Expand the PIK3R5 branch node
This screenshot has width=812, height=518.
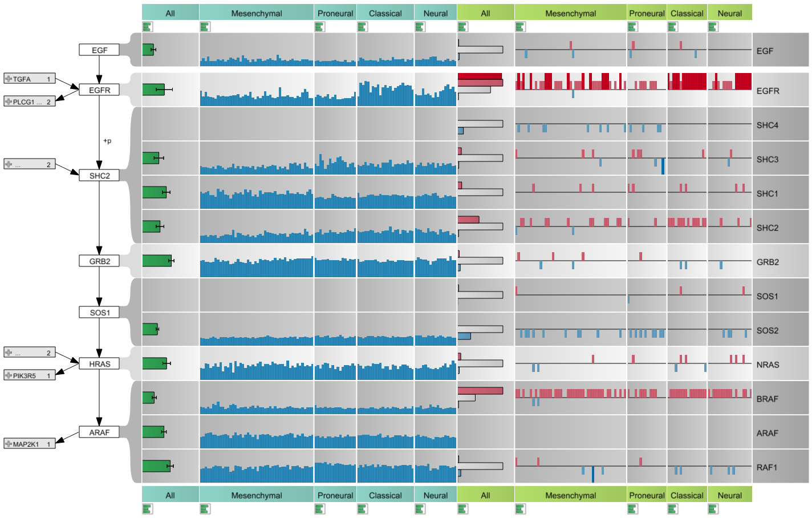point(9,375)
